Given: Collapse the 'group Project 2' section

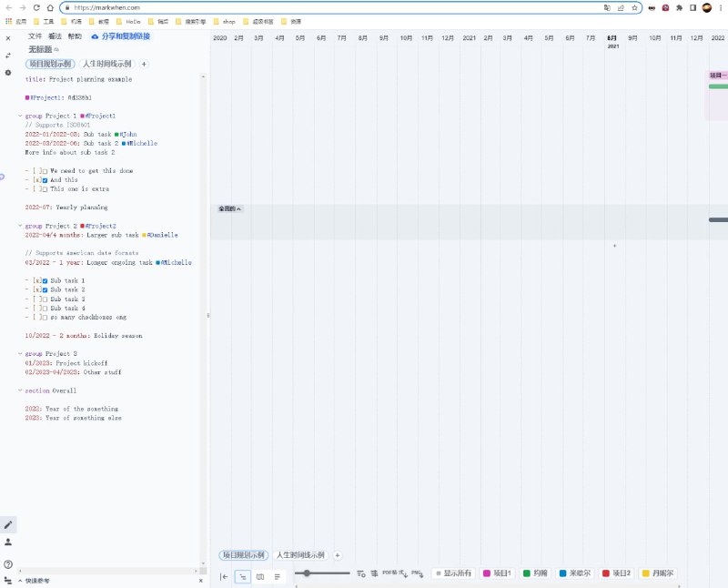Looking at the screenshot, I should point(21,226).
